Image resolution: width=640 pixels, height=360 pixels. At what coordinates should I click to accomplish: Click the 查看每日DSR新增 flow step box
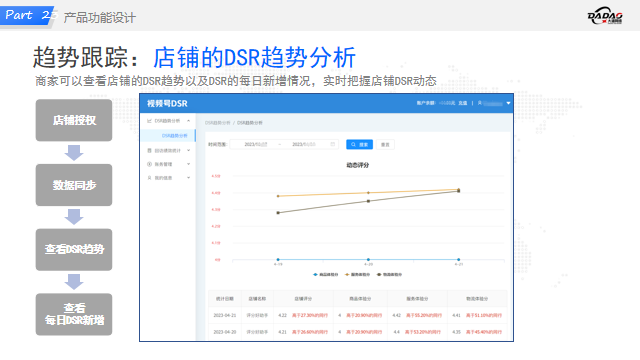74,314
